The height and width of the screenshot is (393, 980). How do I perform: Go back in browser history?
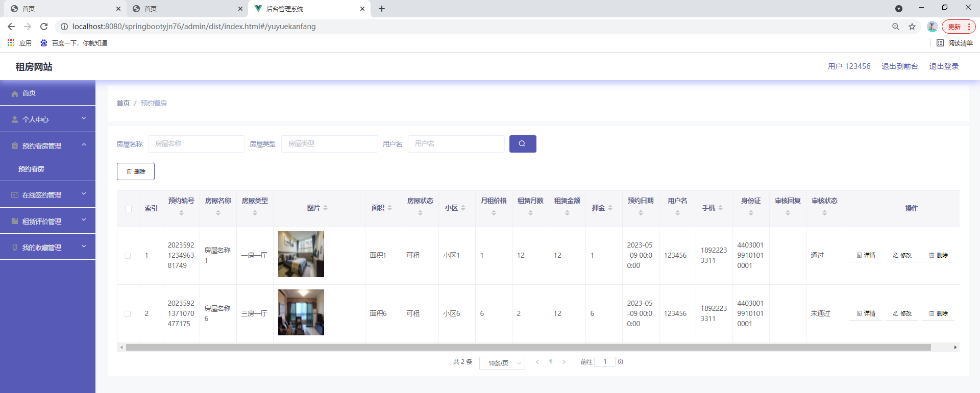[x=11, y=27]
